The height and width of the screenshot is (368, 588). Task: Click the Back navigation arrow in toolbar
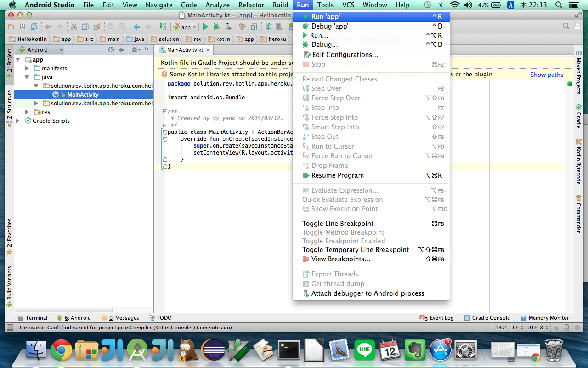[136, 27]
